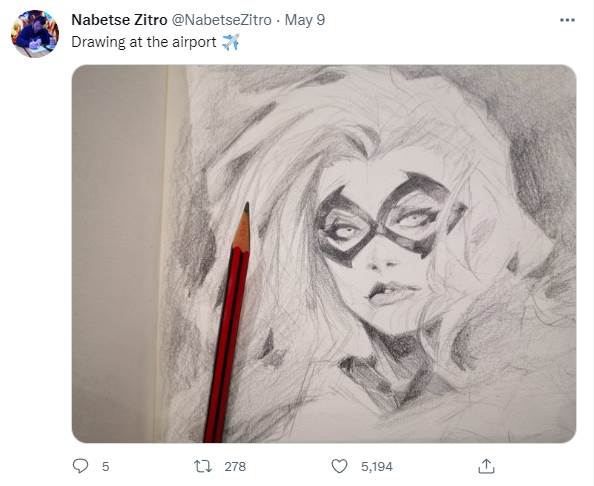Open the share upload icon
This screenshot has width=594, height=486.
(486, 466)
